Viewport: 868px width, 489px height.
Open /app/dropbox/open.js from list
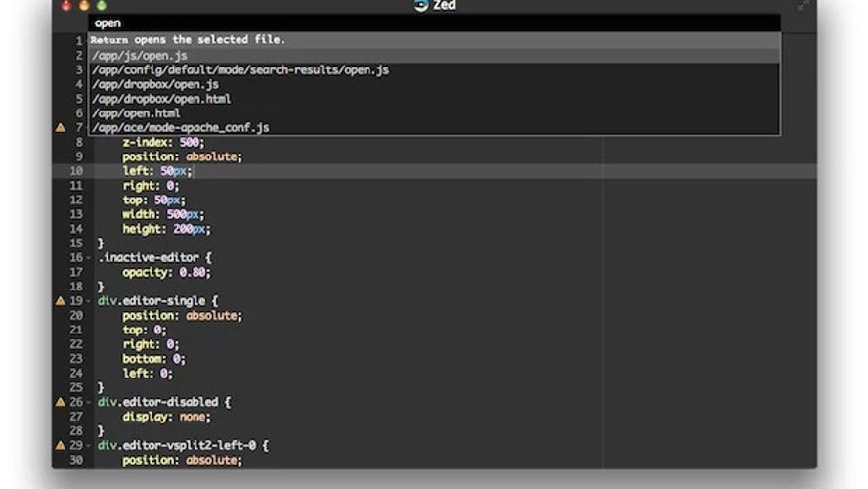click(x=434, y=84)
